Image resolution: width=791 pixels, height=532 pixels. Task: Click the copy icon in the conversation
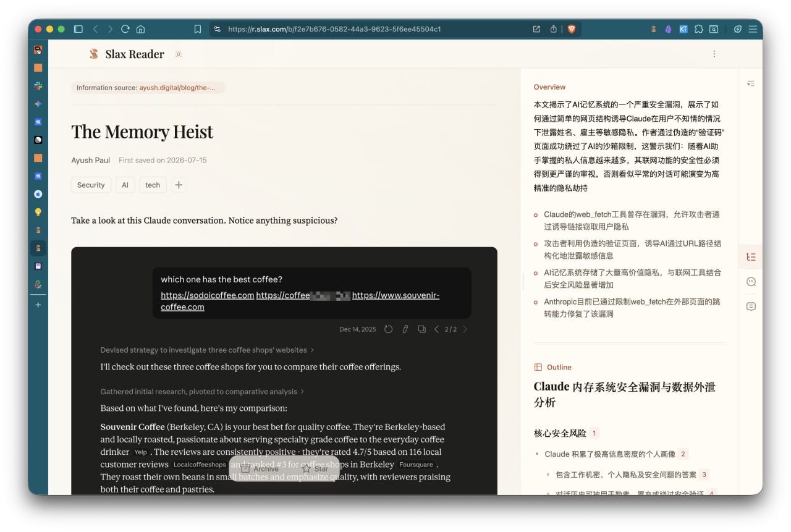click(421, 329)
